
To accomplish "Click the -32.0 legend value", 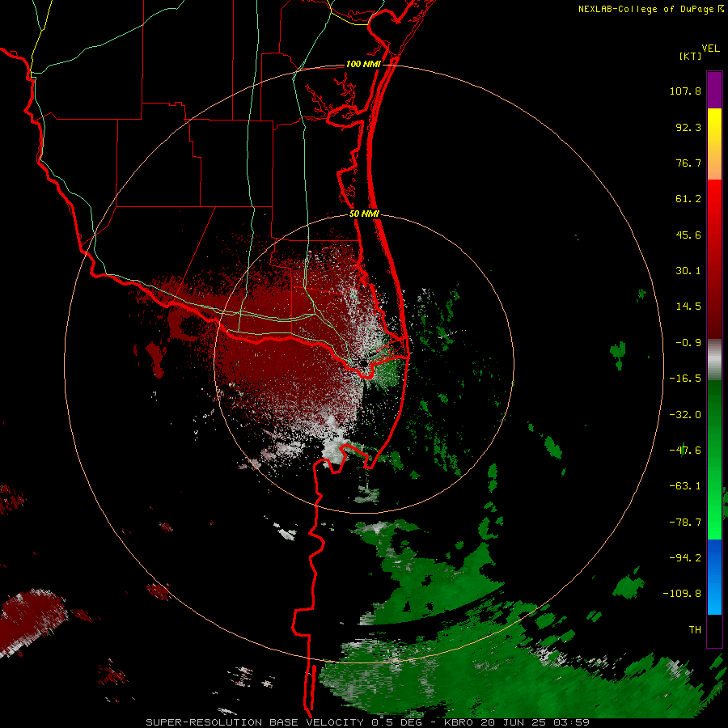I will click(x=685, y=415).
